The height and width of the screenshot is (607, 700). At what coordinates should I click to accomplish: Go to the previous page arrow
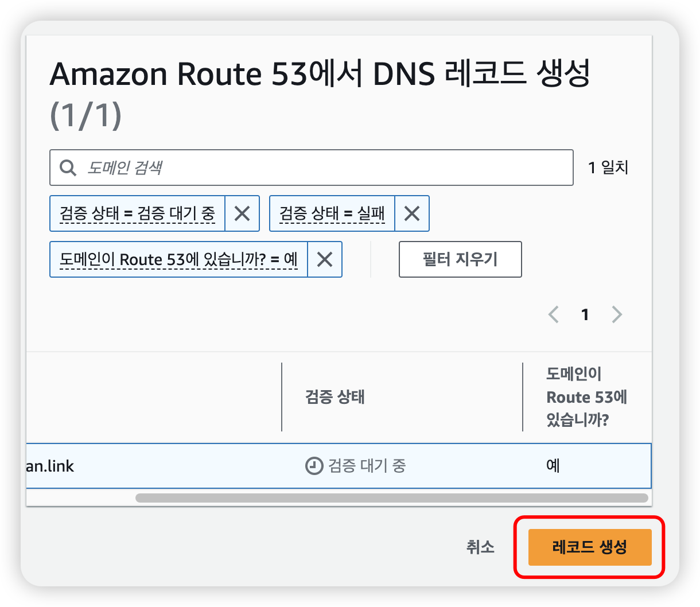(x=554, y=314)
